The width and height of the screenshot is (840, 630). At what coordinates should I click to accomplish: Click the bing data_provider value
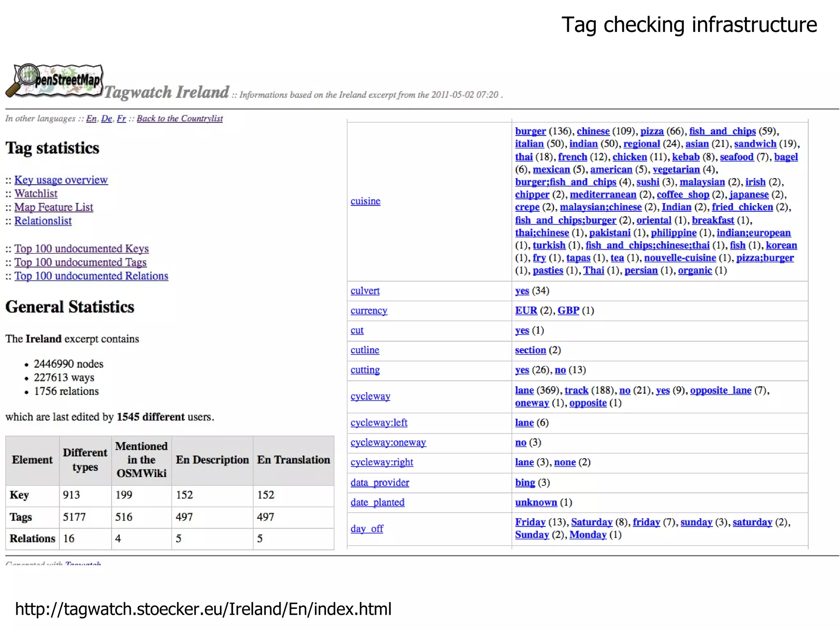525,483
